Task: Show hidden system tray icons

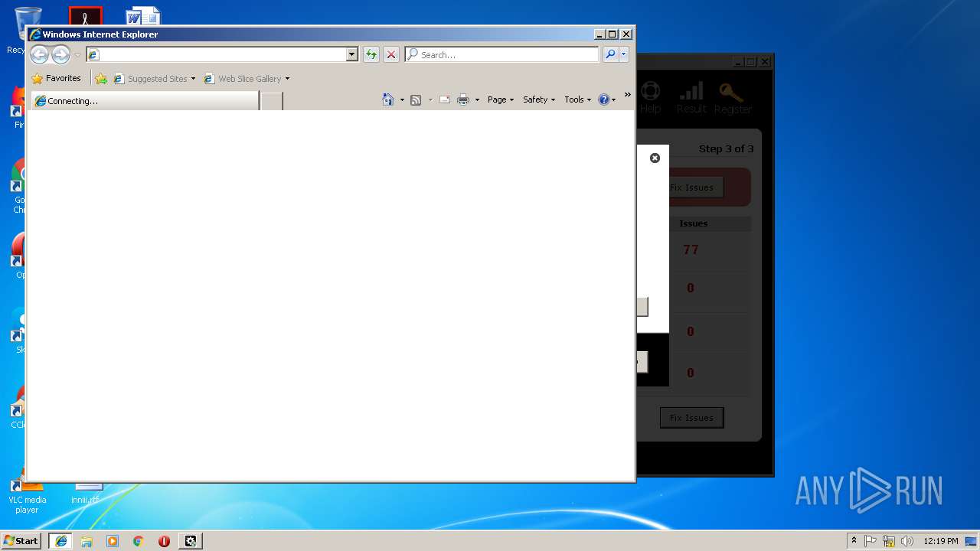Action: coord(854,540)
